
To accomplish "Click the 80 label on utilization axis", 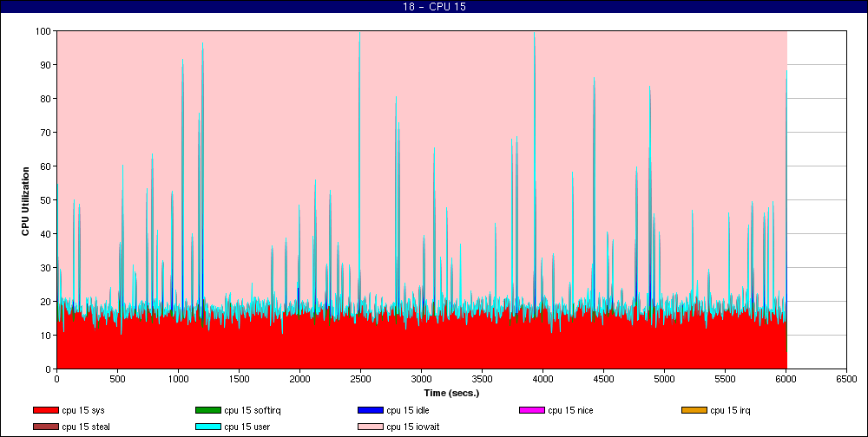I will pos(46,99).
